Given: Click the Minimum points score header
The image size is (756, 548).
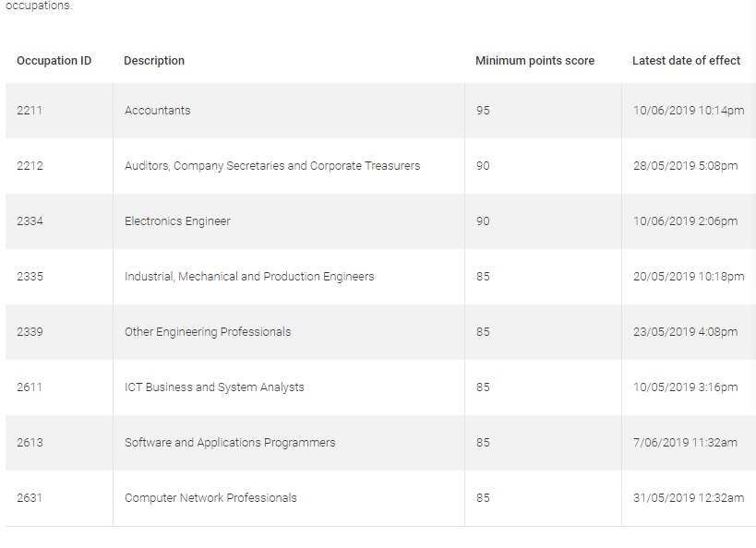Looking at the screenshot, I should pyautogui.click(x=534, y=61).
